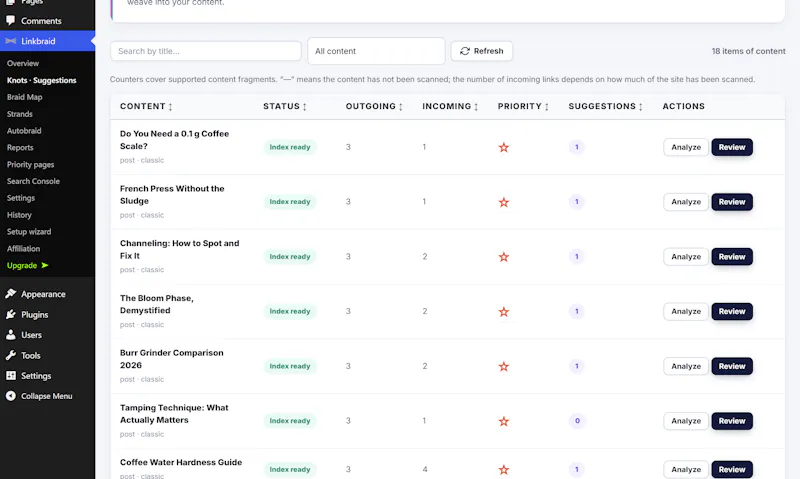Toggle priority star for 0.1 g Coffee Scale post
Image resolution: width=800 pixels, height=479 pixels.
point(504,147)
